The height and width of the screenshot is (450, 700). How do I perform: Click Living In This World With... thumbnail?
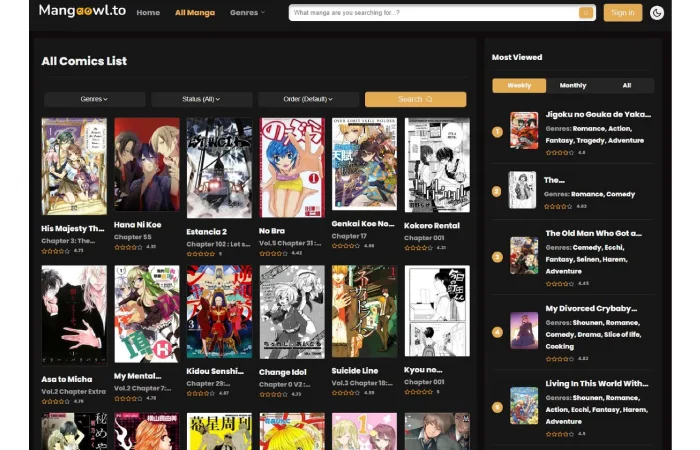524,406
